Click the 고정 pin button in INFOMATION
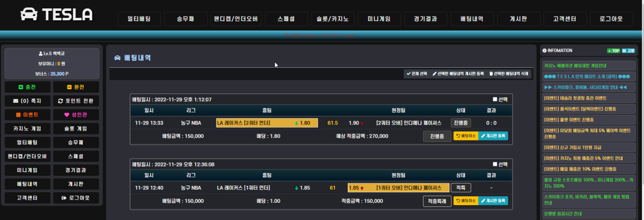The image size is (644, 220). point(628,50)
